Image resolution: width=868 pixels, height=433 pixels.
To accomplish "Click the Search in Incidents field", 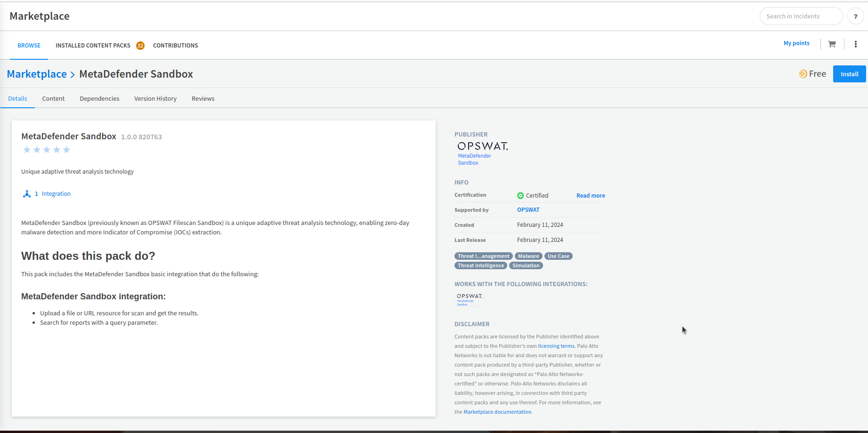I will coord(801,16).
